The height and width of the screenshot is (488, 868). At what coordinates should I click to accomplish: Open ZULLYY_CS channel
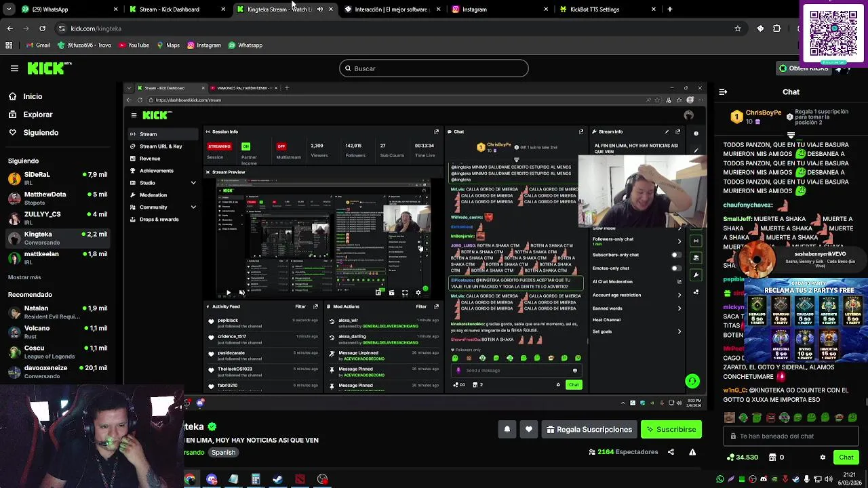click(58, 218)
